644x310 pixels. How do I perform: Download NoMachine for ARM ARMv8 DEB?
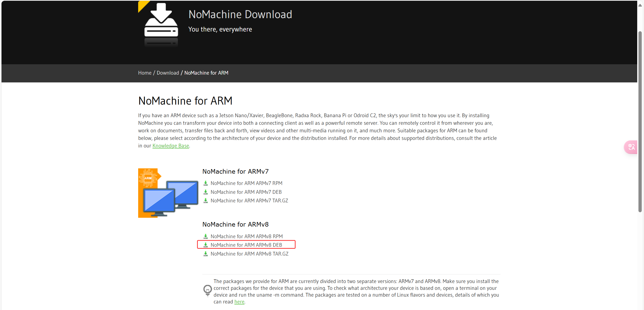coord(246,245)
